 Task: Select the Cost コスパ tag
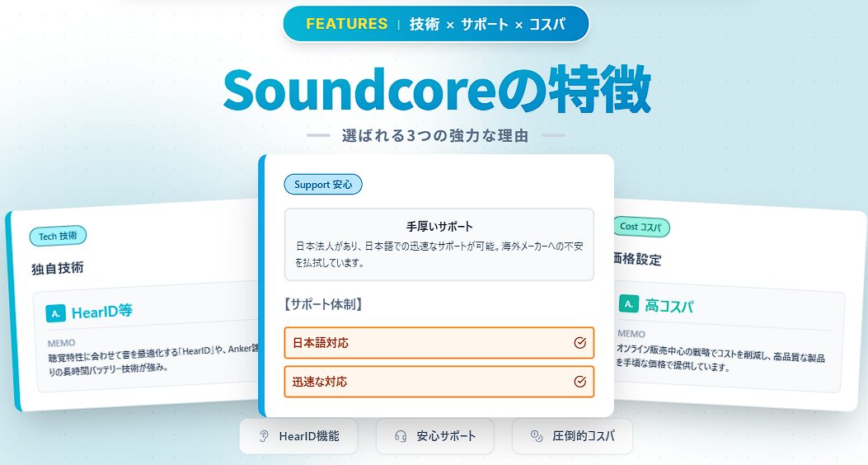[x=640, y=226]
